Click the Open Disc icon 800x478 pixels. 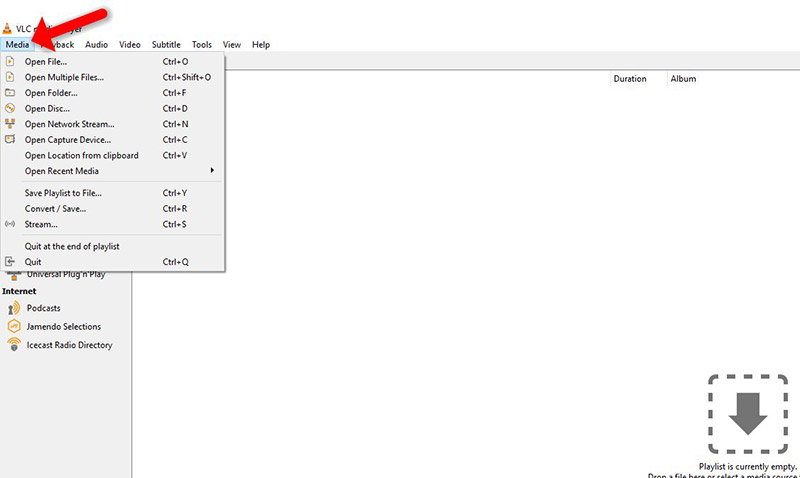pos(11,108)
